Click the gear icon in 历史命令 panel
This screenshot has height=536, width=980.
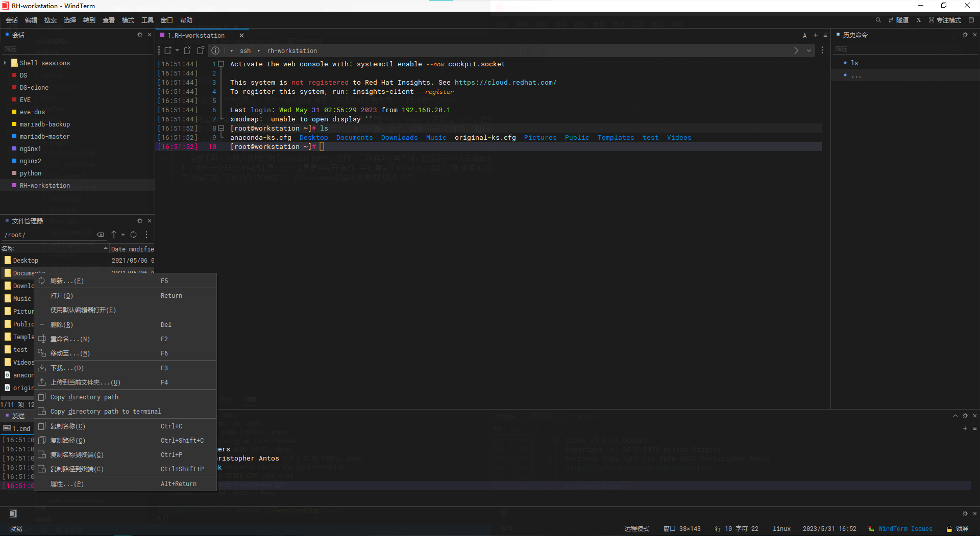click(x=965, y=35)
